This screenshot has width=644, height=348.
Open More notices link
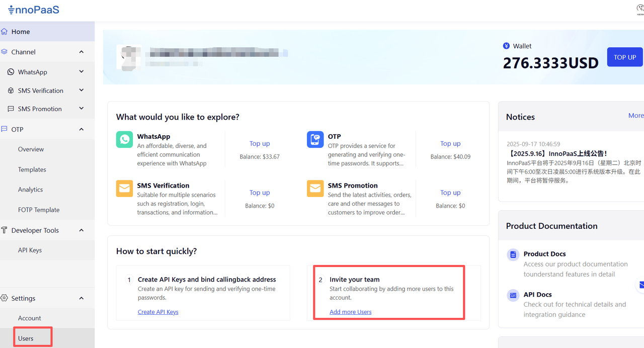coord(635,116)
